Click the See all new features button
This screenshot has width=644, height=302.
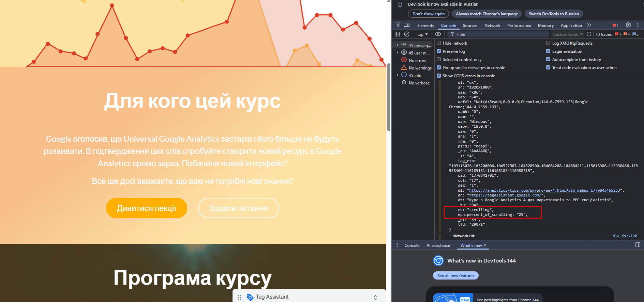456,275
